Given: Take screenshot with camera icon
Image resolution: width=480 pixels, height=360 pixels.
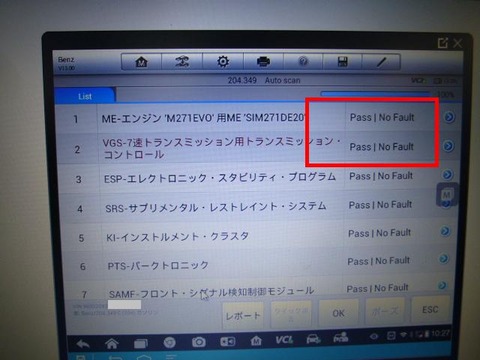Looking at the screenshot, I should tap(198, 342).
